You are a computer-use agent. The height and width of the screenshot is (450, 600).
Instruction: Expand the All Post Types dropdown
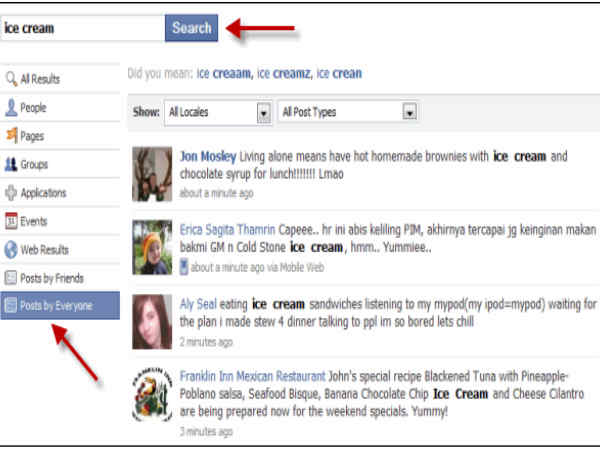(347, 113)
